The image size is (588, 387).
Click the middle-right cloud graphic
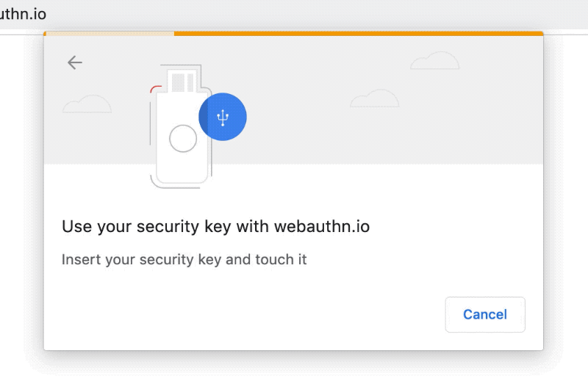click(375, 98)
